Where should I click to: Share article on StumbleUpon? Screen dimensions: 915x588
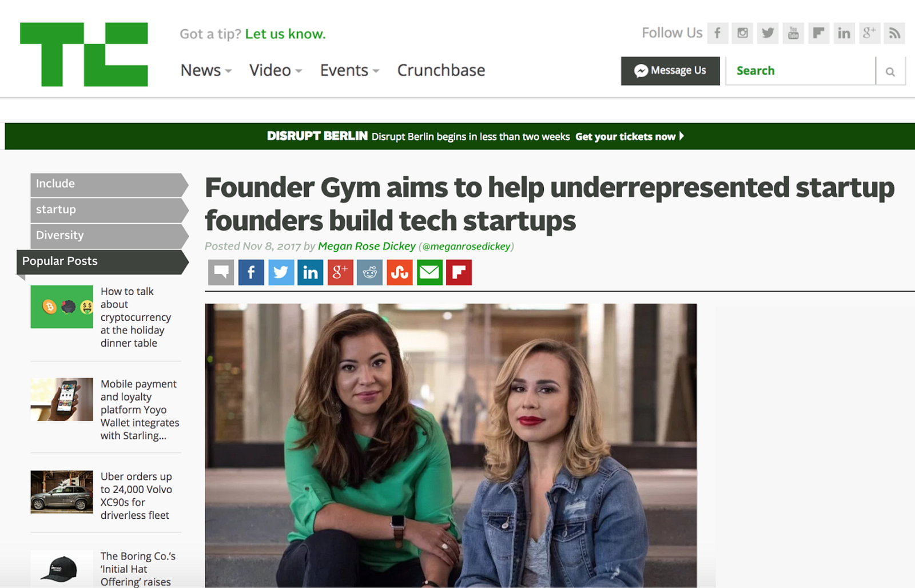click(400, 272)
